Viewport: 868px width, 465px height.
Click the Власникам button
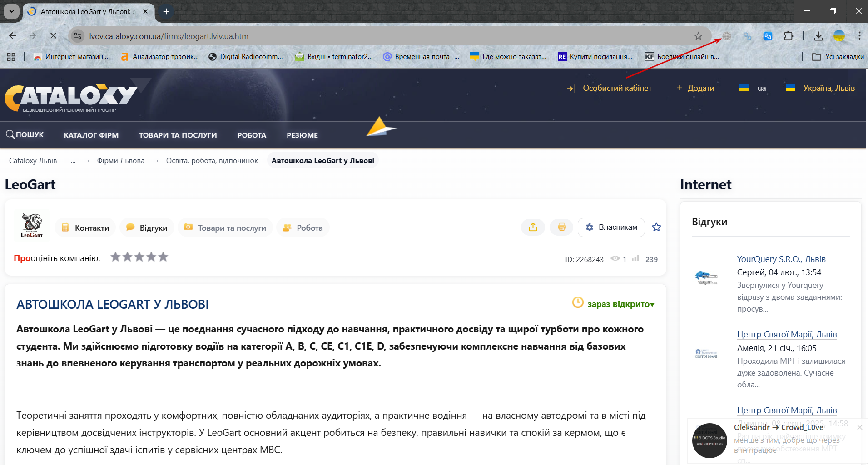point(611,227)
